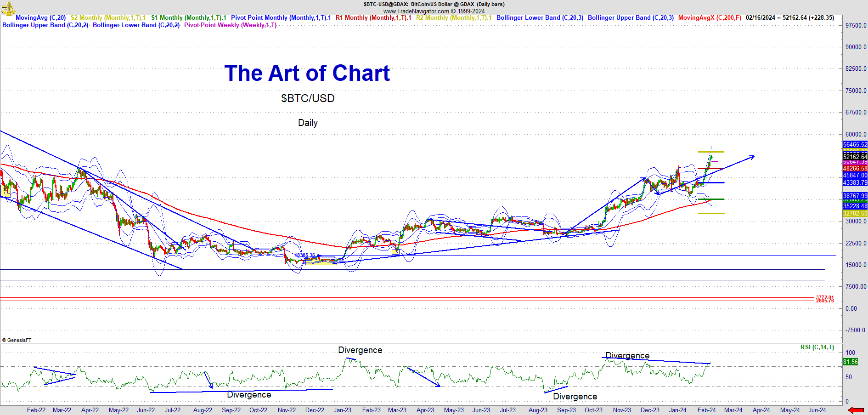Click the Jul-23 date axis label

coord(508,410)
